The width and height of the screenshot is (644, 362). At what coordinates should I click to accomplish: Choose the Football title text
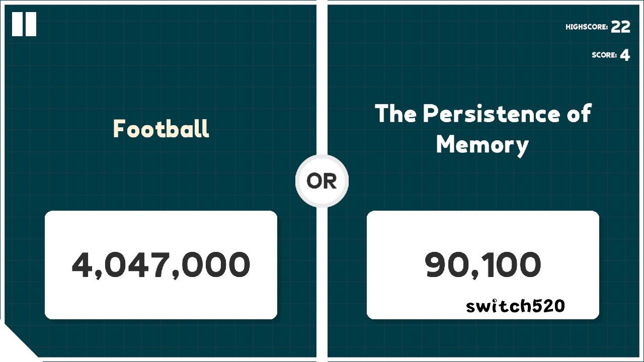[161, 129]
